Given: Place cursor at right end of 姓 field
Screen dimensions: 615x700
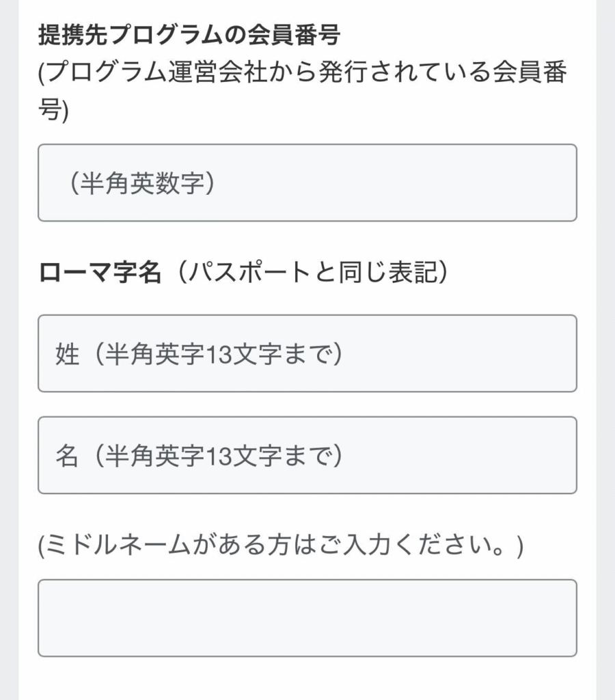Looking at the screenshot, I should (x=558, y=353).
